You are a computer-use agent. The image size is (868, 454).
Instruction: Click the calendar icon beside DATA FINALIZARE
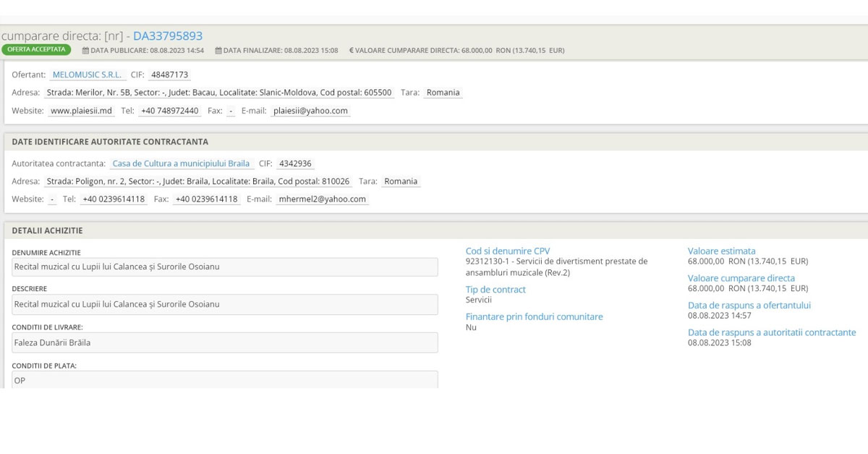tap(218, 51)
